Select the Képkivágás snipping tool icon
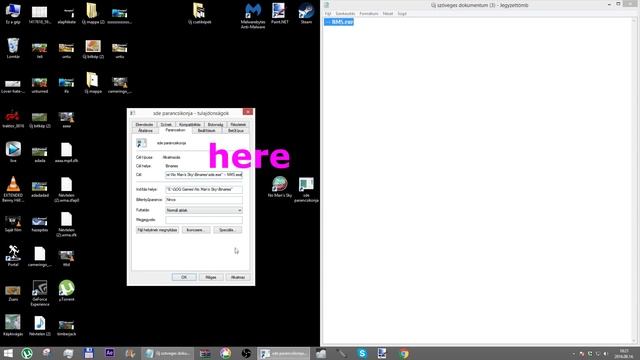The height and width of the screenshot is (360, 640). tap(13, 325)
